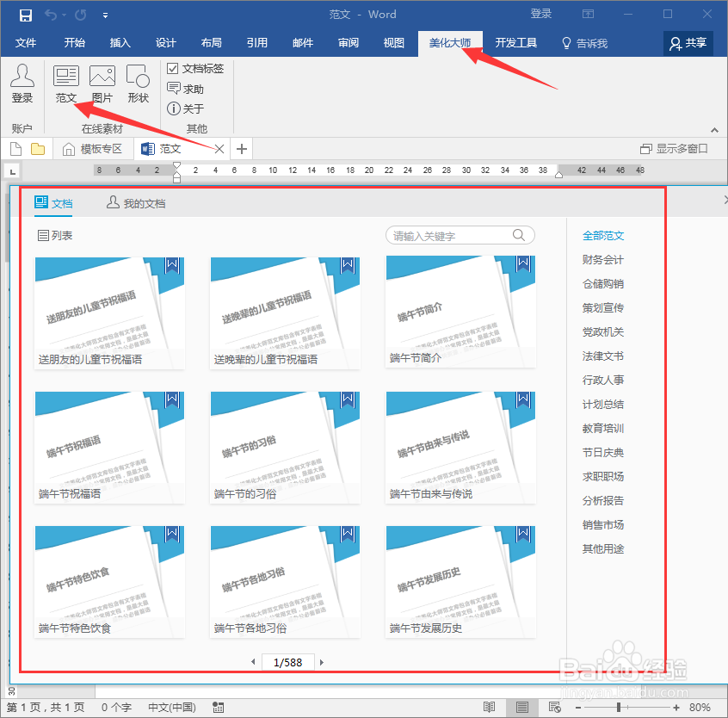Create a new blank document from the tab bar

click(15, 149)
